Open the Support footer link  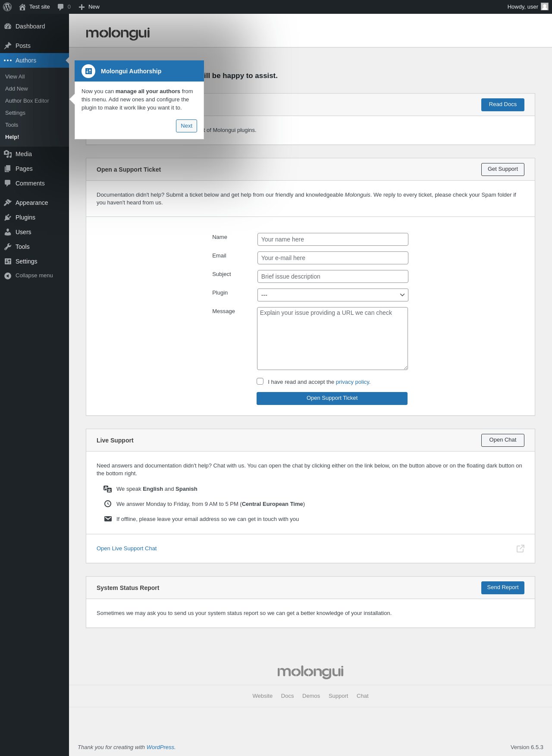338,696
